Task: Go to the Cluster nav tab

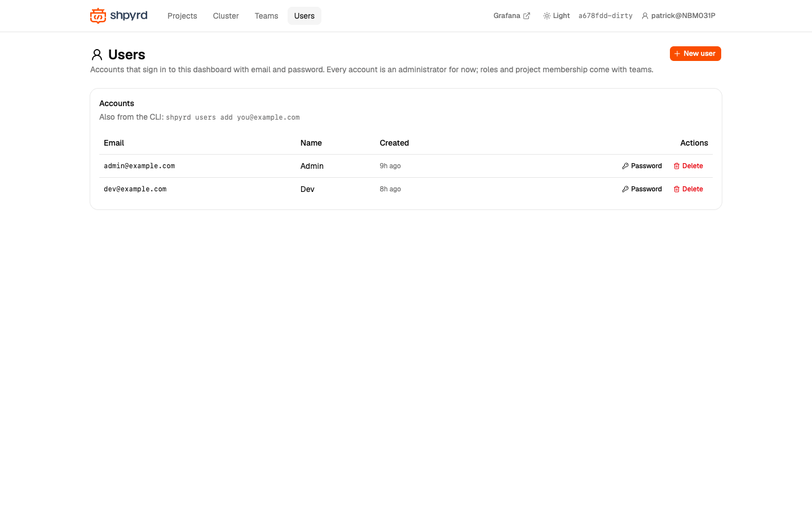Action: (x=226, y=16)
